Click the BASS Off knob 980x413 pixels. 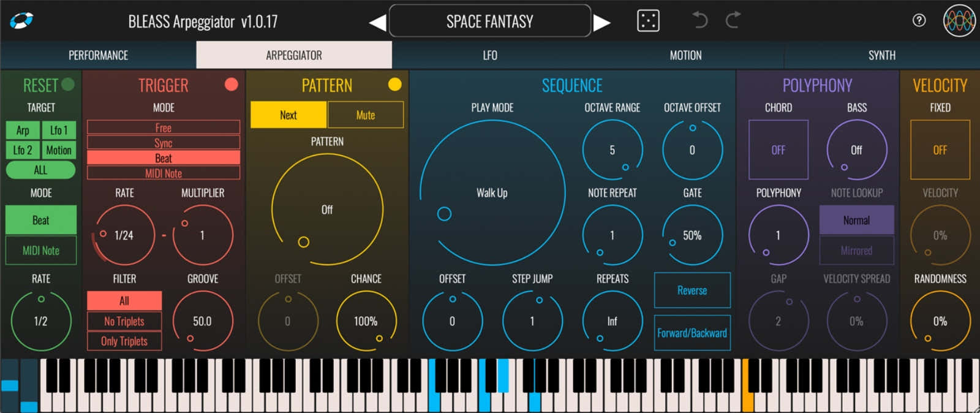pos(857,150)
